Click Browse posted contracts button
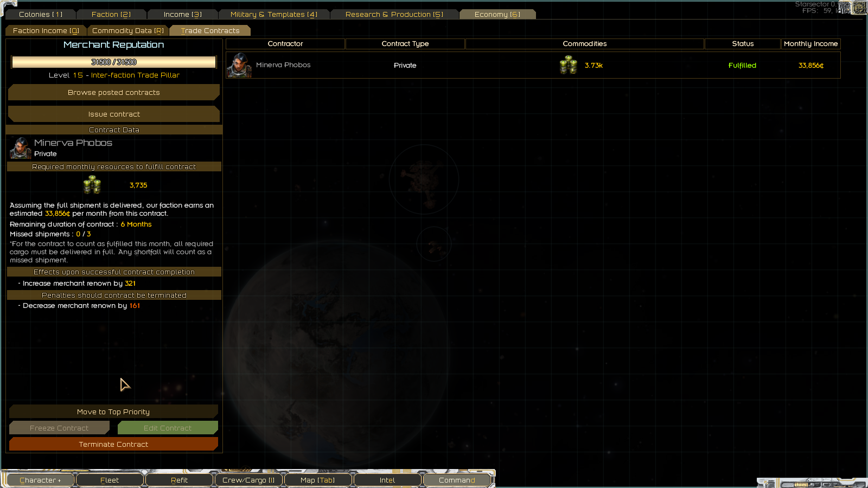Screen dimensions: 868x488 (114, 93)
